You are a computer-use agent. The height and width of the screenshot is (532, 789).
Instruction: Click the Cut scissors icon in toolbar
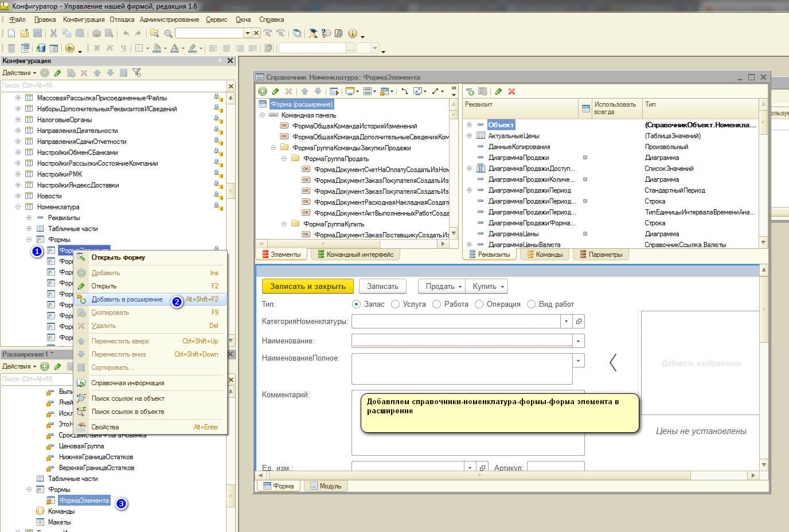53,33
